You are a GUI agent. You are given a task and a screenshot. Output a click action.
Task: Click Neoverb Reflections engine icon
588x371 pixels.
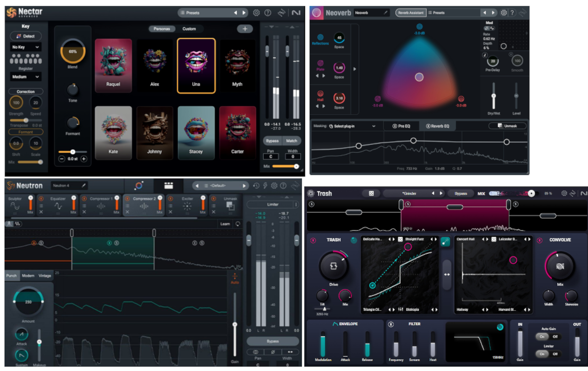320,37
